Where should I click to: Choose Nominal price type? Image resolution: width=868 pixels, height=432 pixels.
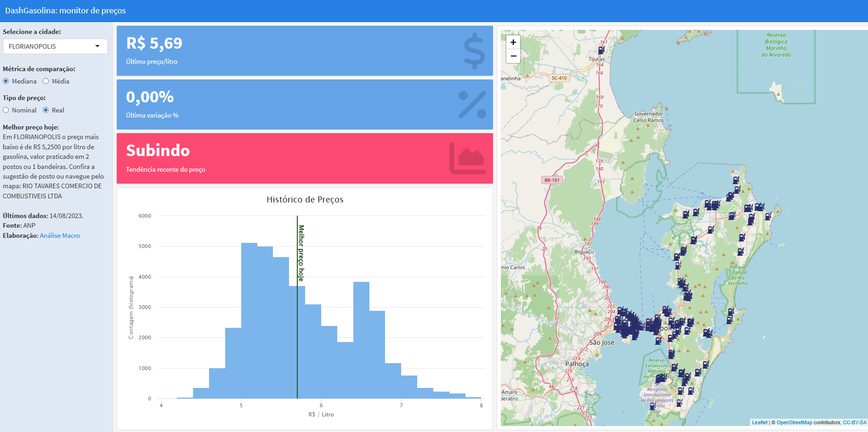pos(6,110)
